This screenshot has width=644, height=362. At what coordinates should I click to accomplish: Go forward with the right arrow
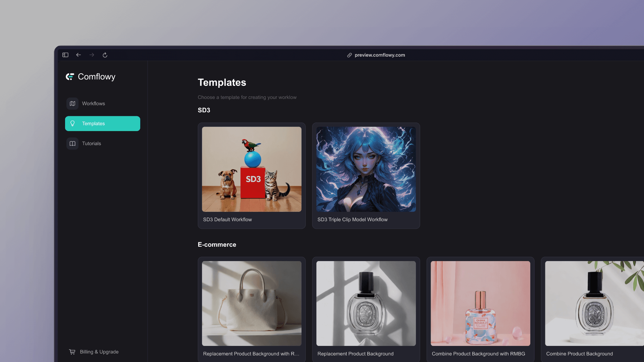92,55
